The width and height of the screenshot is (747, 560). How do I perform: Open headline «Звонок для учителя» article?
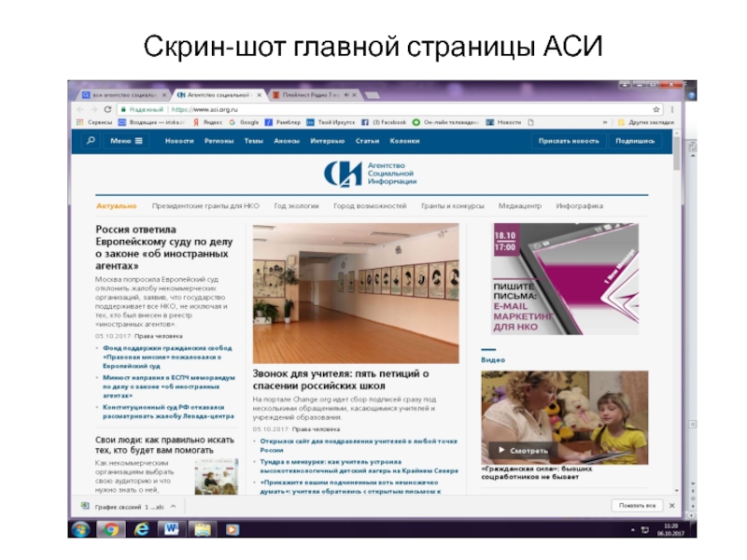point(341,379)
